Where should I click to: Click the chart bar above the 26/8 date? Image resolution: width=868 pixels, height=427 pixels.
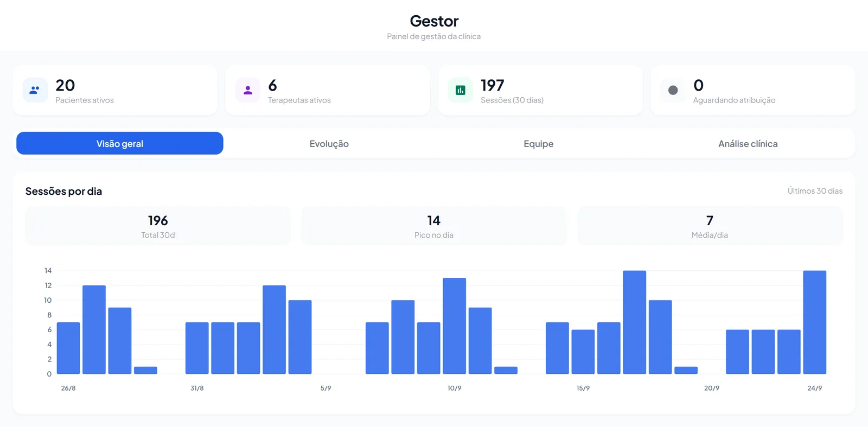68,348
